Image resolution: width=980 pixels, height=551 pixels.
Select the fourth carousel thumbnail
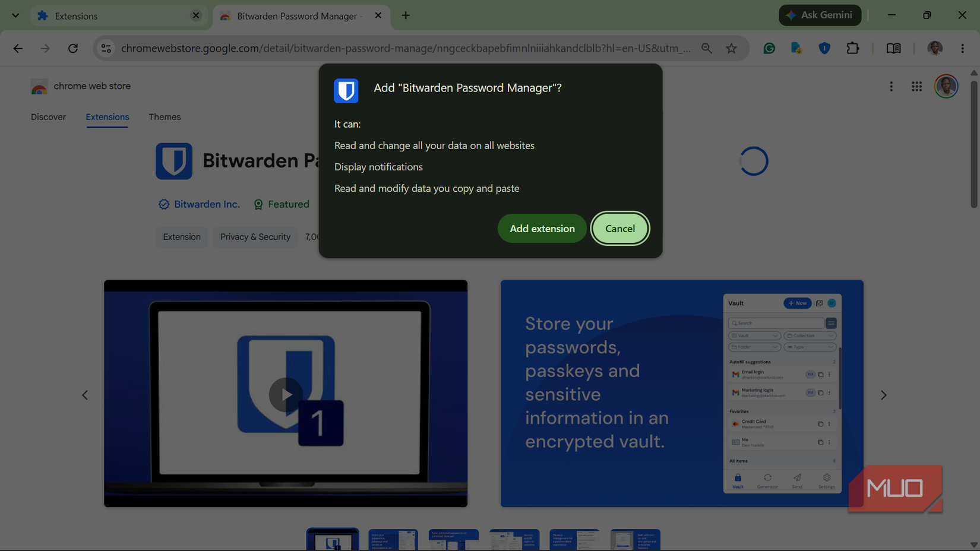[x=514, y=540]
